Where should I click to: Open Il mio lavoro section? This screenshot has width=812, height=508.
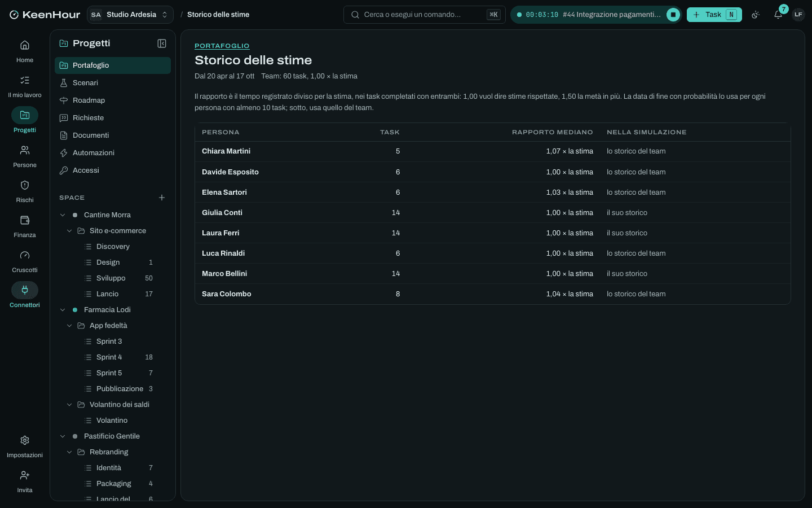point(25,86)
